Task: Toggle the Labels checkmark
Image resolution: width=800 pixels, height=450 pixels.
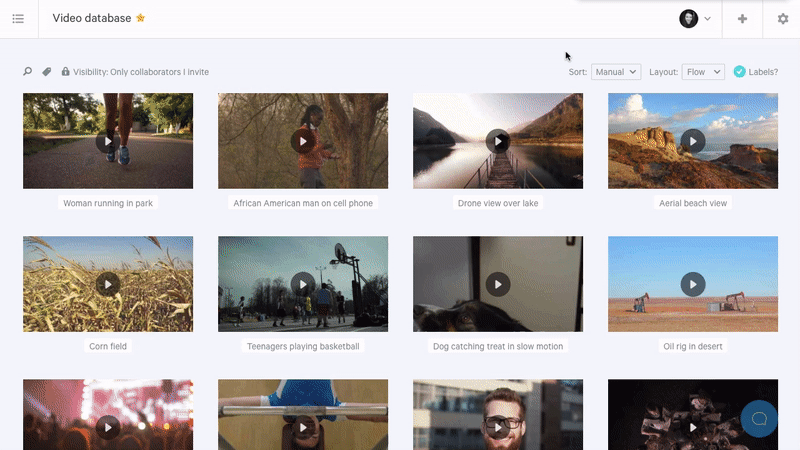Action: 739,72
